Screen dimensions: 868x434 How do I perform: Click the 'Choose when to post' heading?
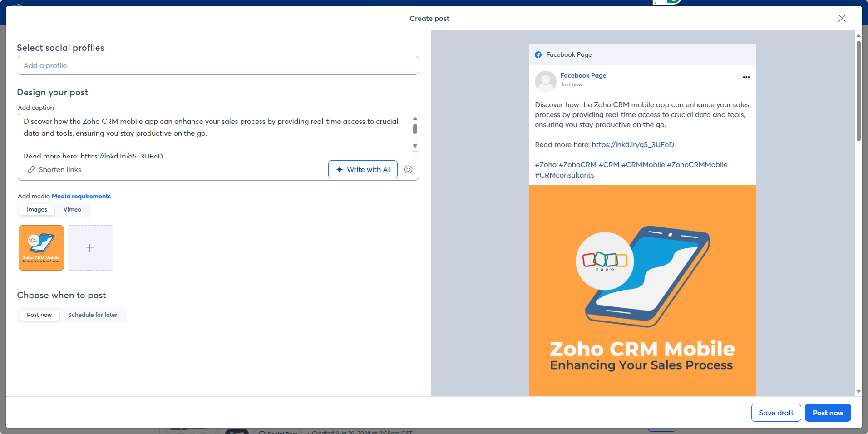coord(62,295)
